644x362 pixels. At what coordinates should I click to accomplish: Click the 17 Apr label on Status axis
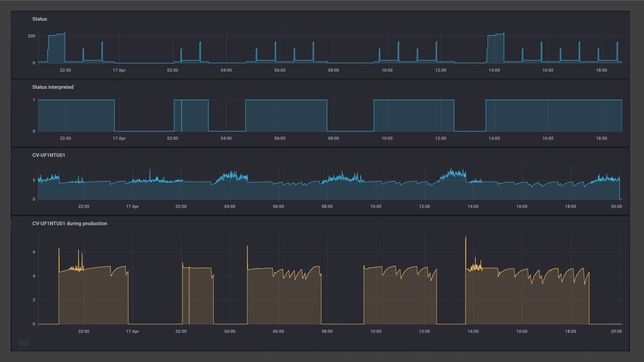click(x=119, y=70)
